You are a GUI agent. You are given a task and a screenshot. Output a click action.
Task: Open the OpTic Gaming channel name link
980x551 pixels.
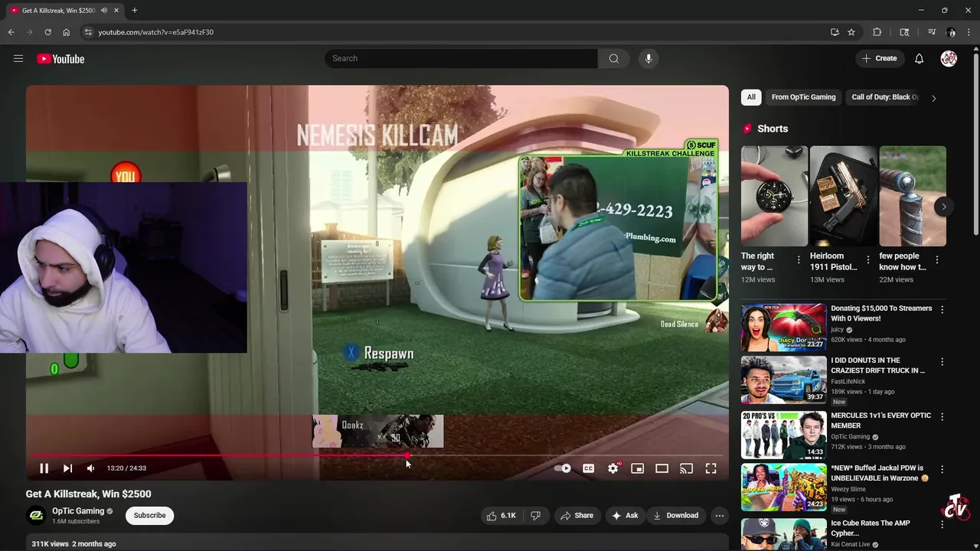[78, 511]
